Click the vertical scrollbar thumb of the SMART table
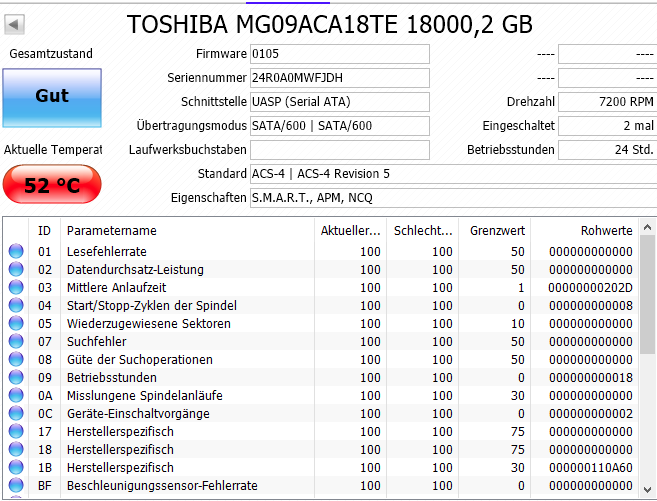This screenshot has width=657, height=501. point(647,294)
